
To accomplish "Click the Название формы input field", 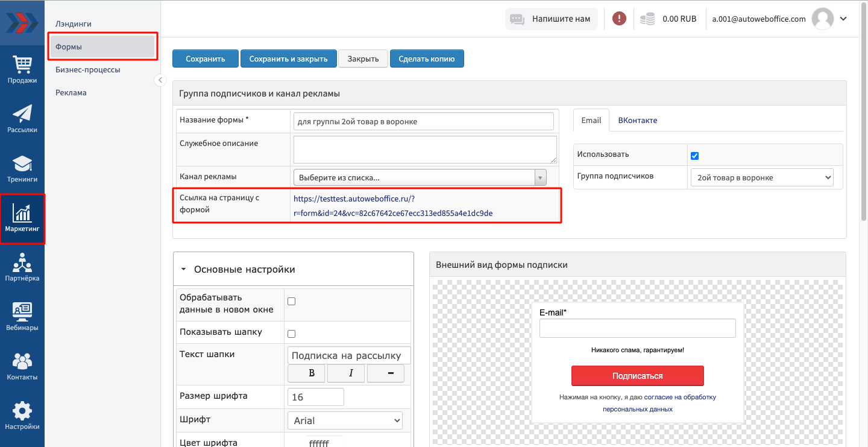I will (x=423, y=121).
